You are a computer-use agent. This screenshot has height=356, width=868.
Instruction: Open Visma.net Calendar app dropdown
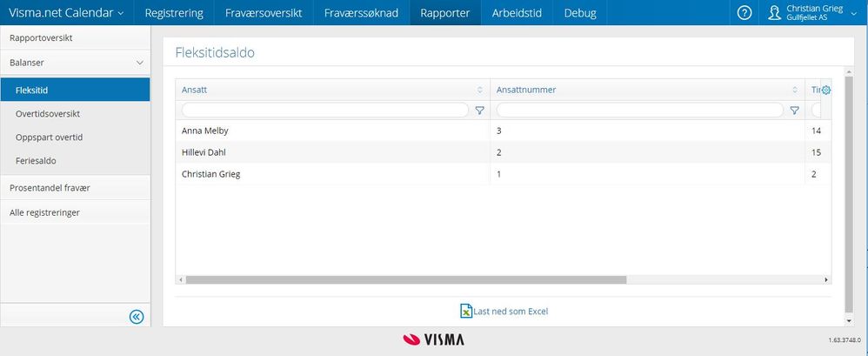pos(66,13)
